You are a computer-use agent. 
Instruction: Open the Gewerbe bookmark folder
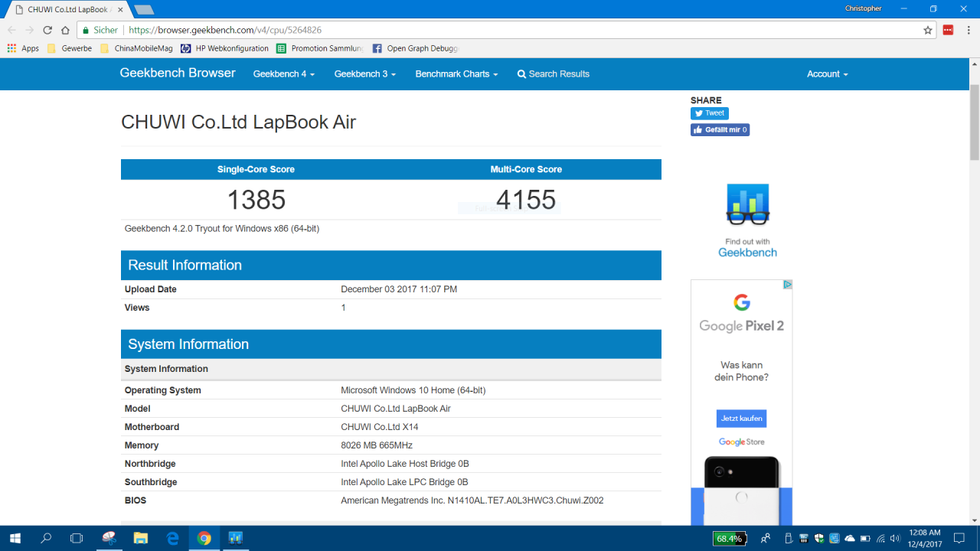click(70, 48)
